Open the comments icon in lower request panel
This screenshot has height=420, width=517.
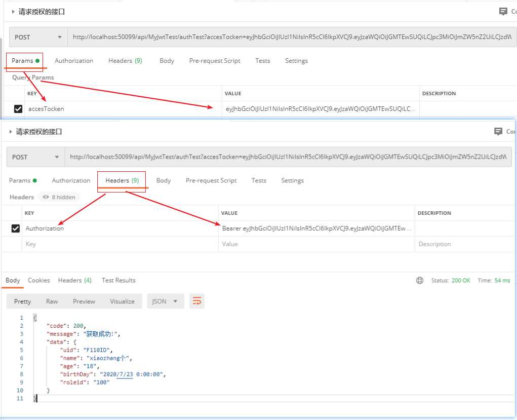(498, 131)
